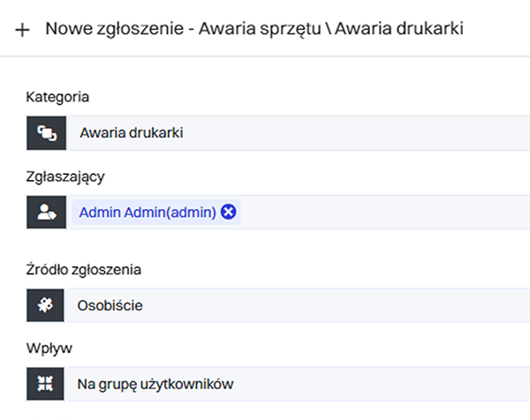The width and height of the screenshot is (530, 420).
Task: Open the Źródło zgłoszenia dropdown showing Osobiście
Action: point(300,305)
